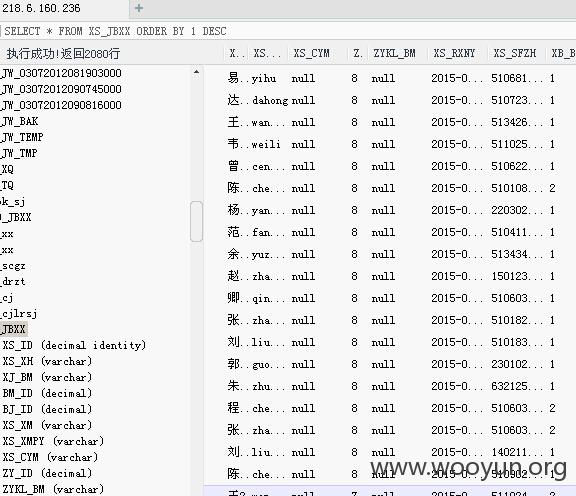Click ID cell starting with 220302

tap(516, 211)
